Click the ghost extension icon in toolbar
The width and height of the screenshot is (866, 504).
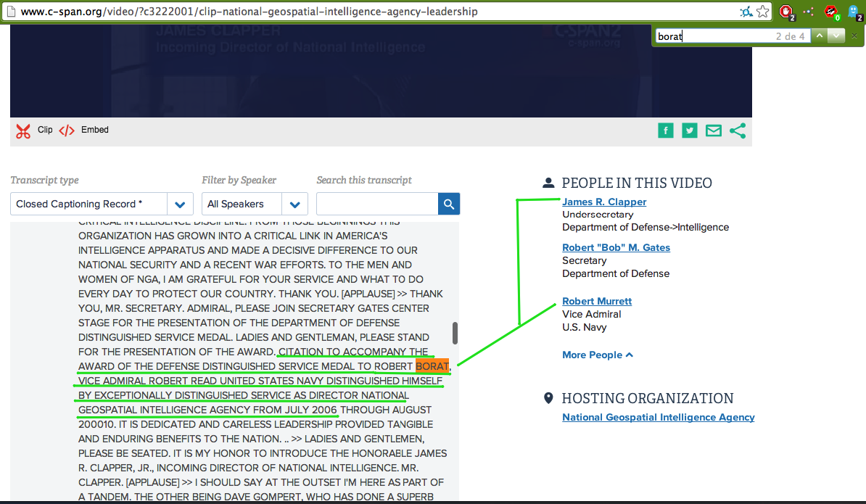pyautogui.click(x=854, y=12)
